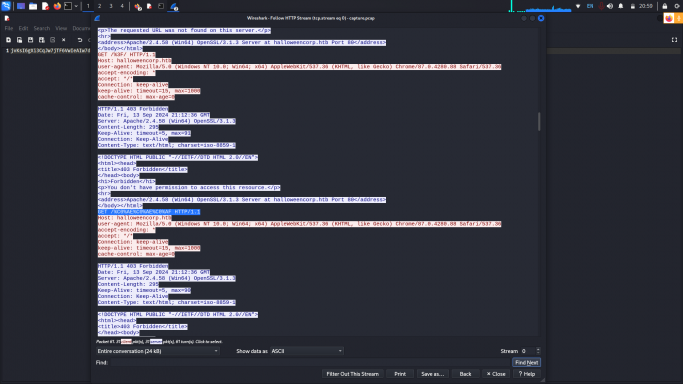The image size is (683, 384).
Task: Click Filter Out This Stream button
Action: point(352,374)
